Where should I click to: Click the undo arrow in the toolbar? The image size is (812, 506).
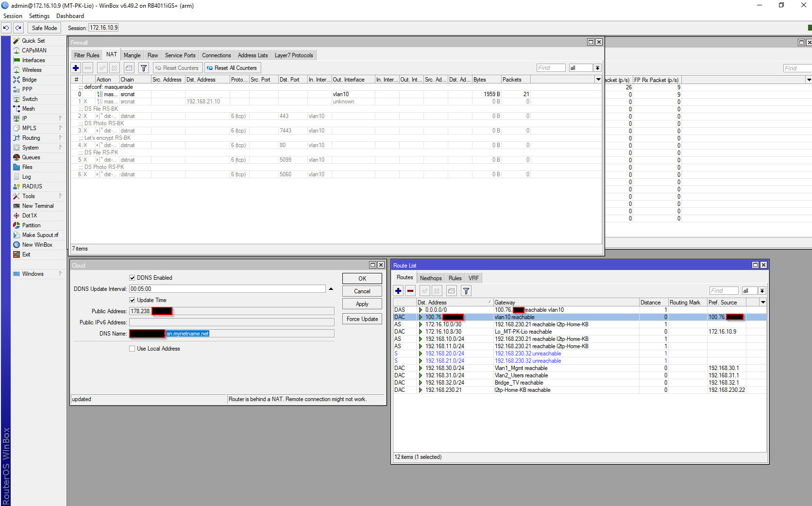point(6,28)
